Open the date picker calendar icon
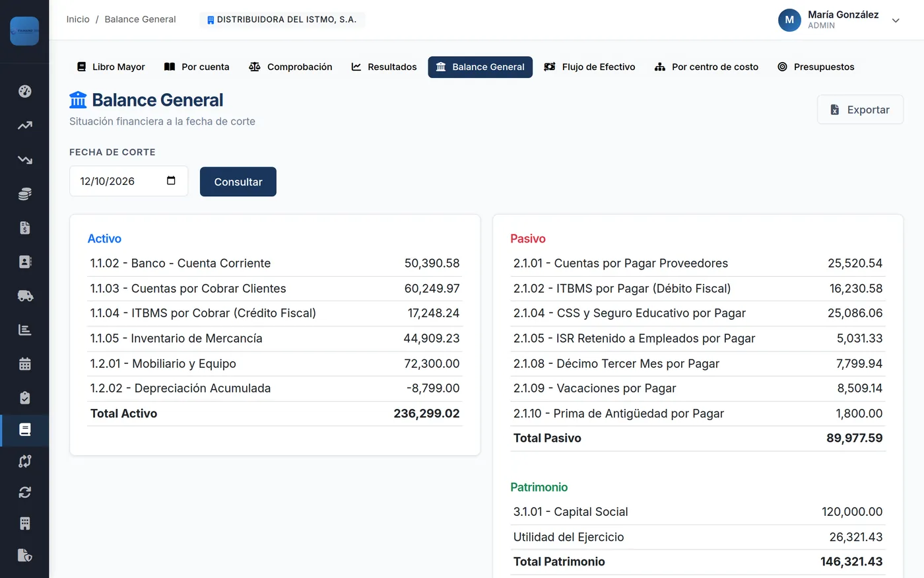The image size is (924, 578). tap(171, 181)
